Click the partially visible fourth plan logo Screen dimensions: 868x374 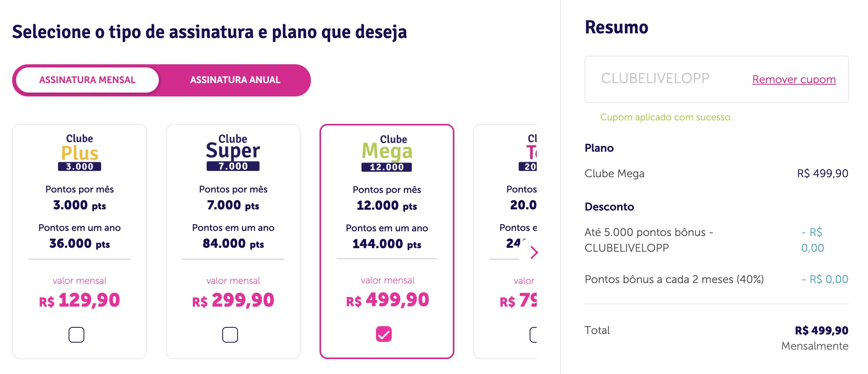point(528,152)
